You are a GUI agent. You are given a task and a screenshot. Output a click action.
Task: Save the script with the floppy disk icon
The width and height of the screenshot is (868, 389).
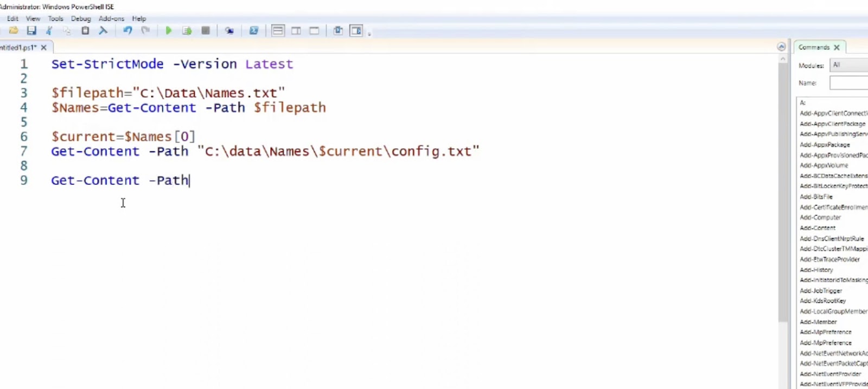[31, 30]
